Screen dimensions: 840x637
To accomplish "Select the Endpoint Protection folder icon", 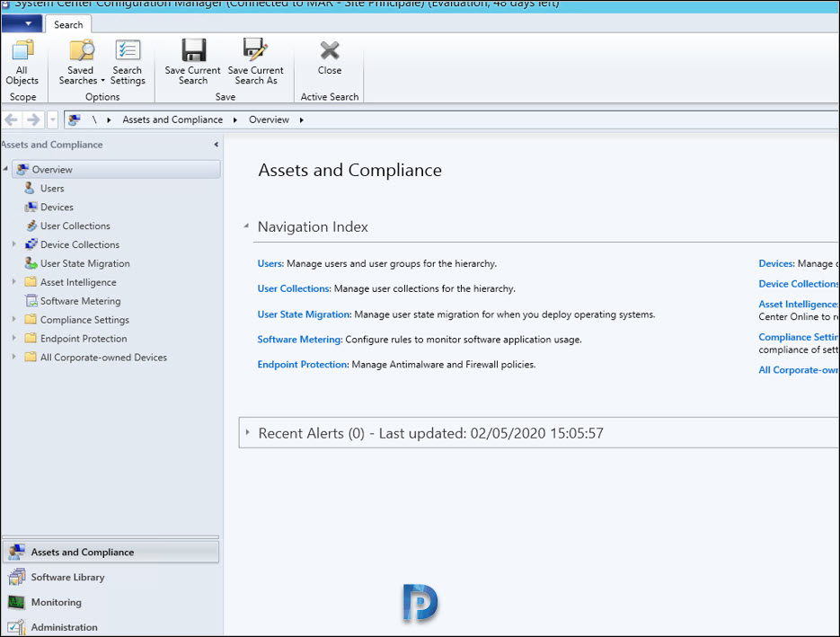I will 31,338.
